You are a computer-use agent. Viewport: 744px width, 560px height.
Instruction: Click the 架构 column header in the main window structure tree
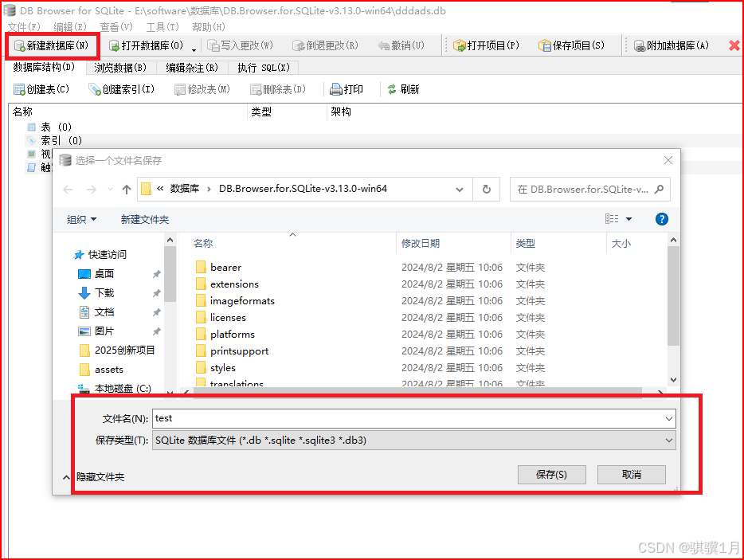coord(341,112)
